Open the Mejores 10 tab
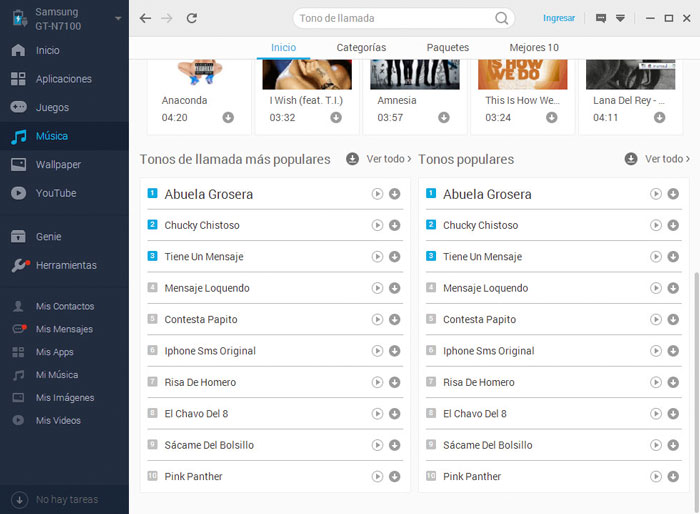The width and height of the screenshot is (700, 514). [534, 47]
